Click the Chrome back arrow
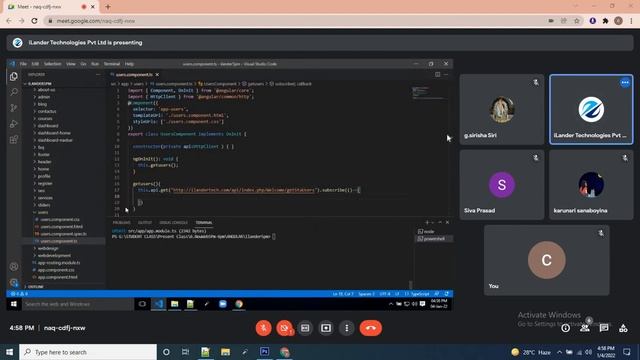Image resolution: width=640 pixels, height=360 pixels. 9,21
